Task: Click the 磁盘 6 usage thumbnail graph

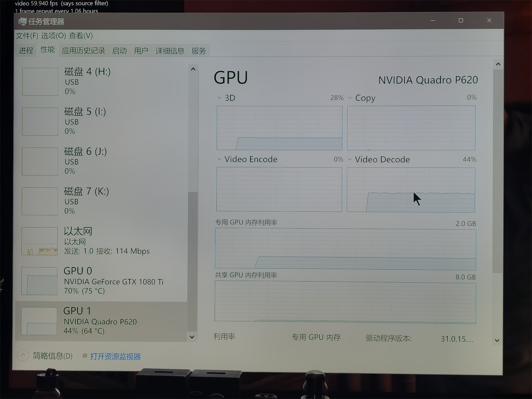Action: click(40, 161)
